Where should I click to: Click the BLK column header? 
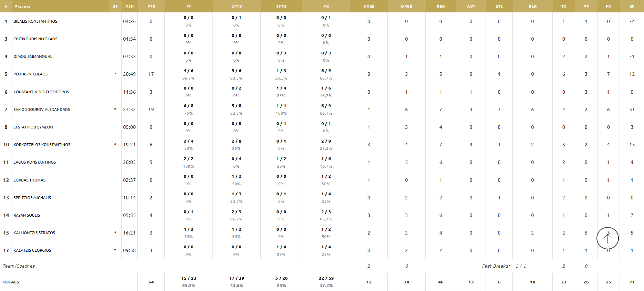click(x=533, y=6)
